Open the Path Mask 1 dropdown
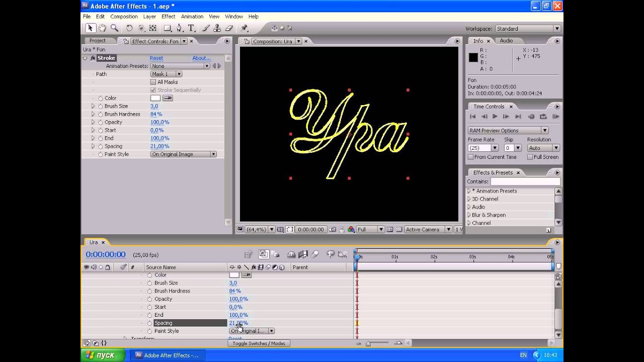The height and width of the screenshot is (362, 644). click(166, 74)
